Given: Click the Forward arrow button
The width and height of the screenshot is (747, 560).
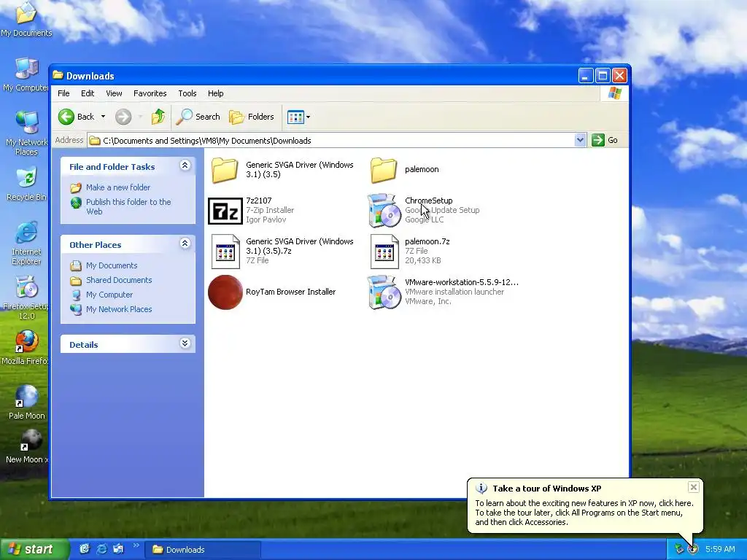Looking at the screenshot, I should [123, 117].
